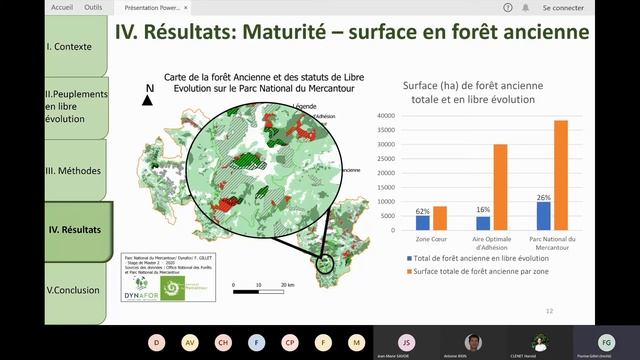This screenshot has width=640, height=360.
Task: Open the help question-mark icon
Action: (508, 7)
